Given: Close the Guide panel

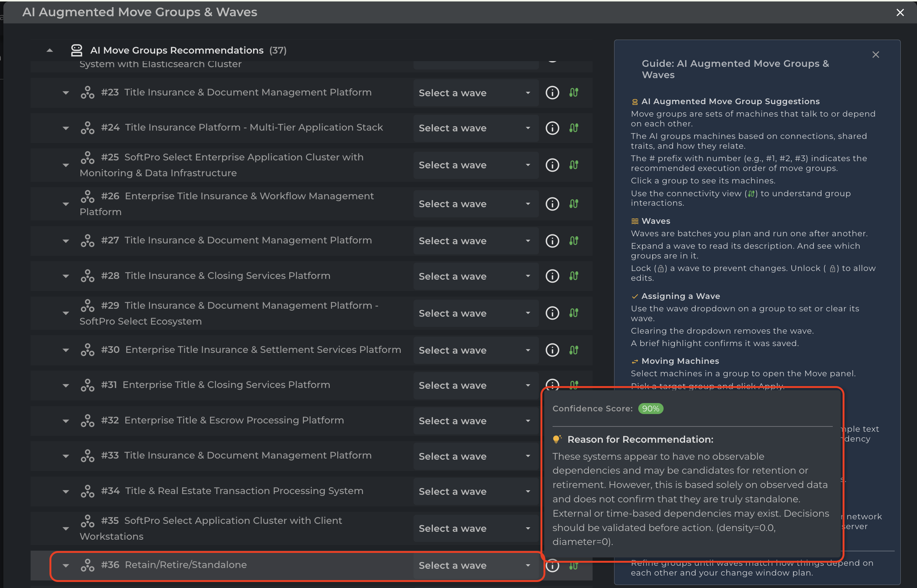Looking at the screenshot, I should pyautogui.click(x=875, y=55).
